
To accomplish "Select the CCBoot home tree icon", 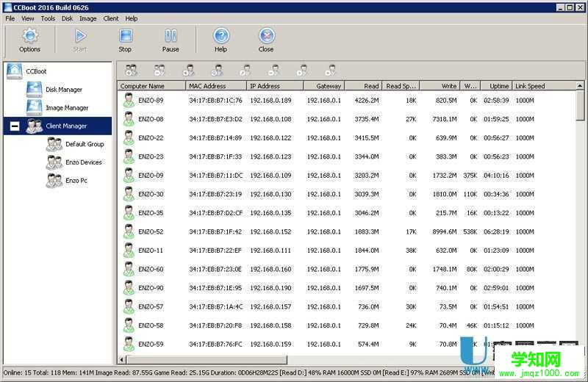I will 14,71.
